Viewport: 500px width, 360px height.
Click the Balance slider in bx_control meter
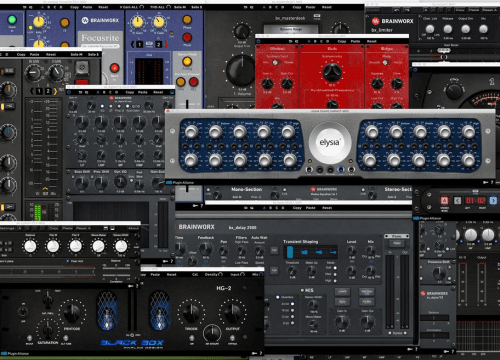[116, 267]
